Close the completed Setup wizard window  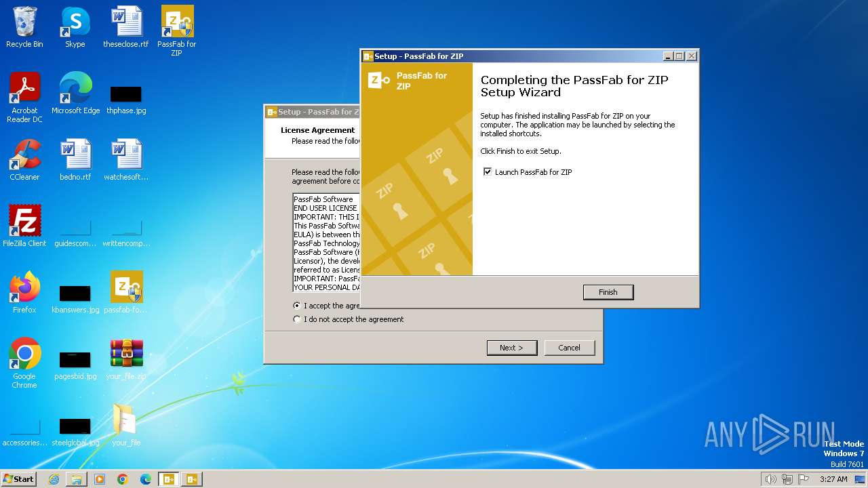point(691,56)
